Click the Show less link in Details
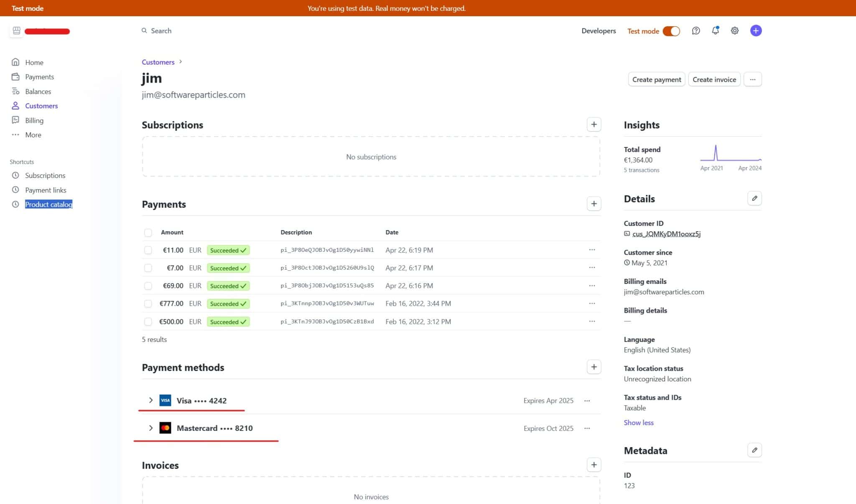Screen dimensions: 856x504 (638, 422)
